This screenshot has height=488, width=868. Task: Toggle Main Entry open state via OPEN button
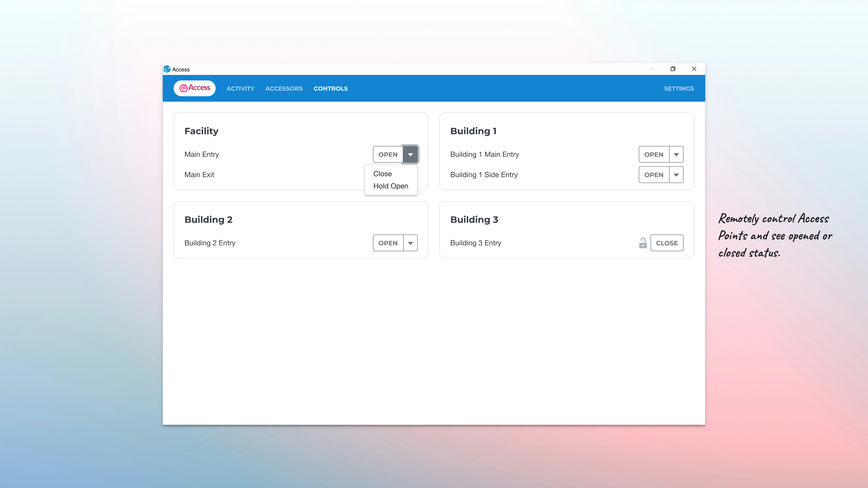tap(388, 154)
